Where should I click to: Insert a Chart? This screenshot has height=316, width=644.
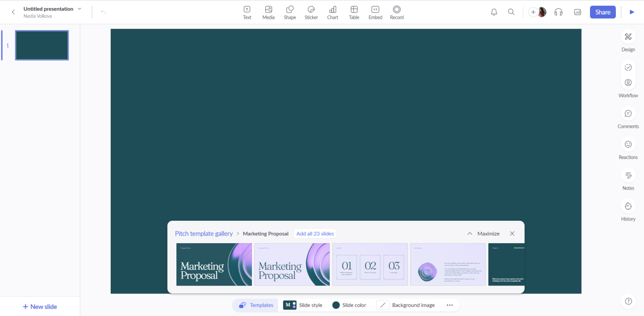[333, 12]
